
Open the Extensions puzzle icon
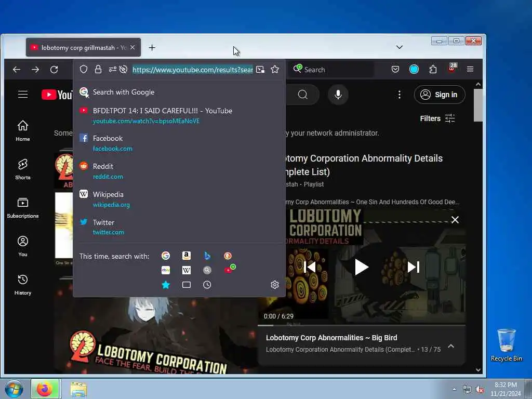433,70
